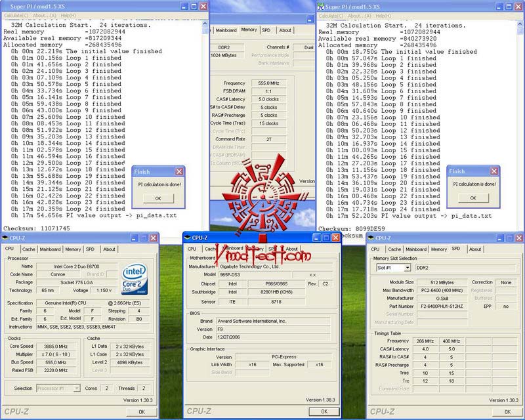
Task: Click memory Frequency 555.0 MHz field
Action: click(x=269, y=83)
